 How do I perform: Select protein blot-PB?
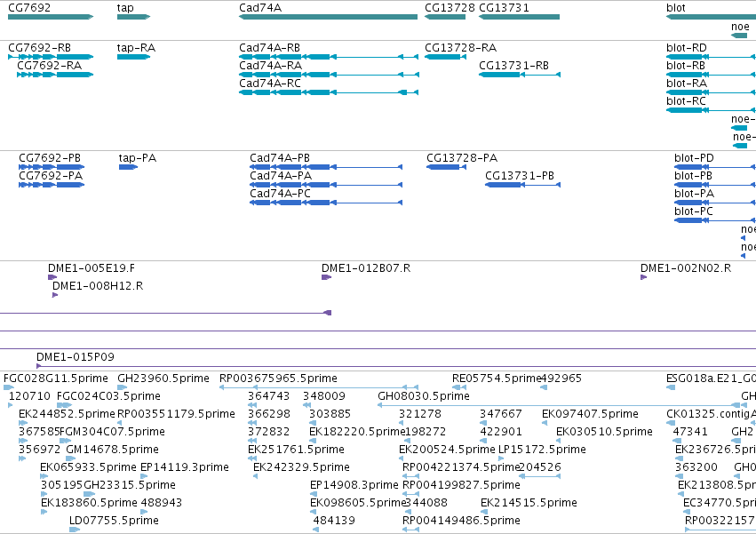point(715,185)
